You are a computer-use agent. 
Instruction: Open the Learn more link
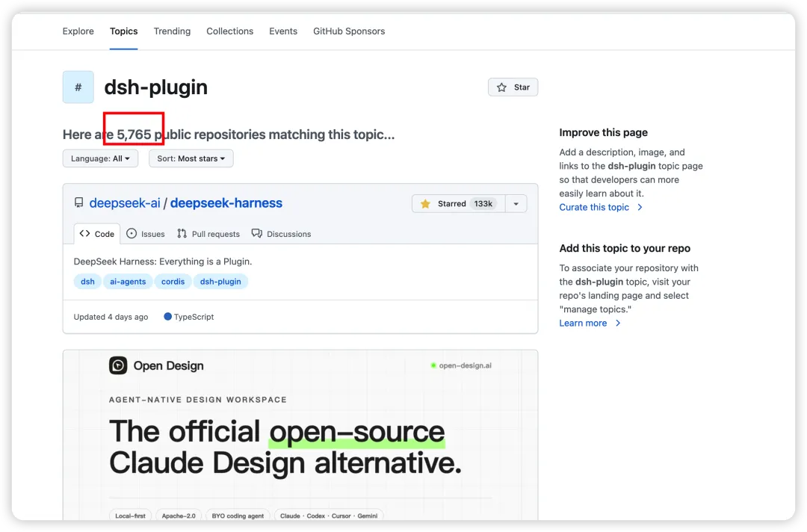pyautogui.click(x=590, y=323)
